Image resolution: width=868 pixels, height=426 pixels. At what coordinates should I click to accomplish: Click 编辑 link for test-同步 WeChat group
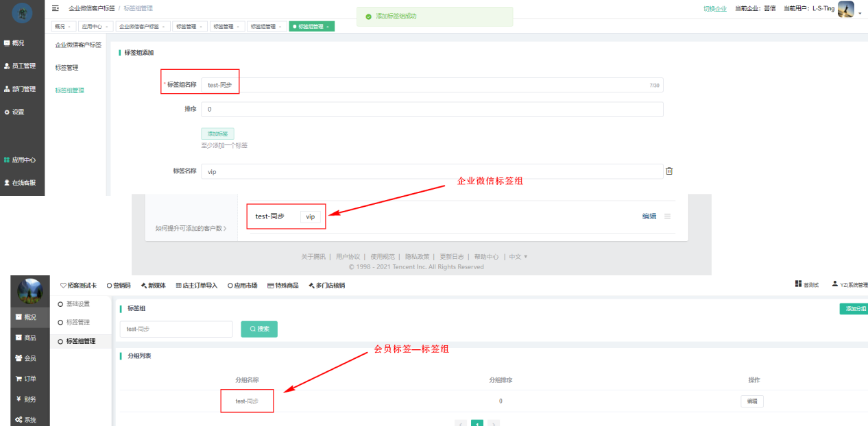pos(649,216)
